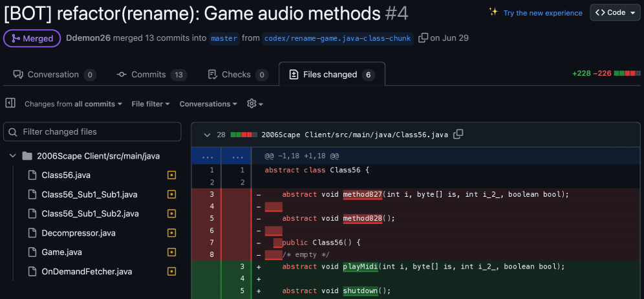Click the Merged status badge
Image resolution: width=644 pixels, height=299 pixels.
coord(32,39)
